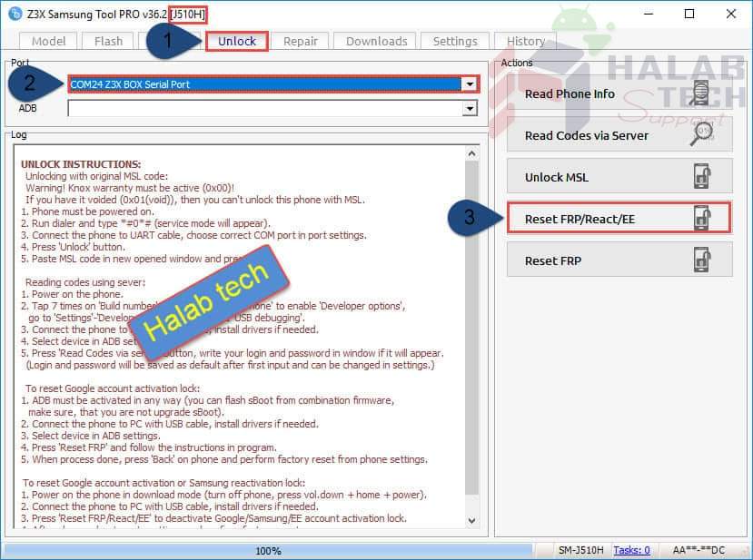Image resolution: width=753 pixels, height=560 pixels.
Task: Expand the ADB device dropdown arrow
Action: point(470,109)
